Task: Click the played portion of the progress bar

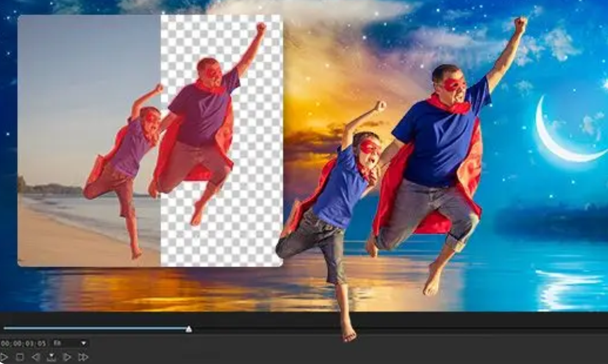Action: pos(91,328)
